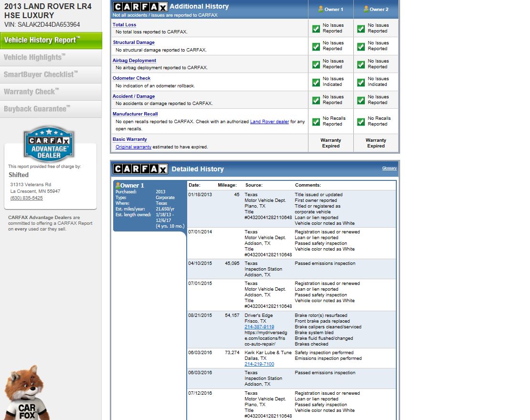
Task: Click the "2013 LAND ROVER LR4 HSE LUXURY" title
Action: pyautogui.click(x=48, y=11)
